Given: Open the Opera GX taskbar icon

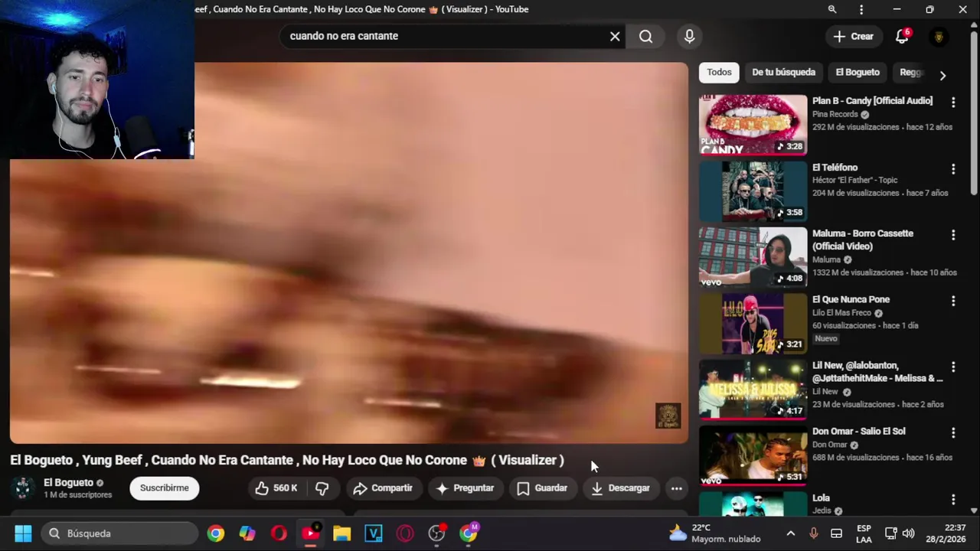Looking at the screenshot, I should tap(404, 533).
